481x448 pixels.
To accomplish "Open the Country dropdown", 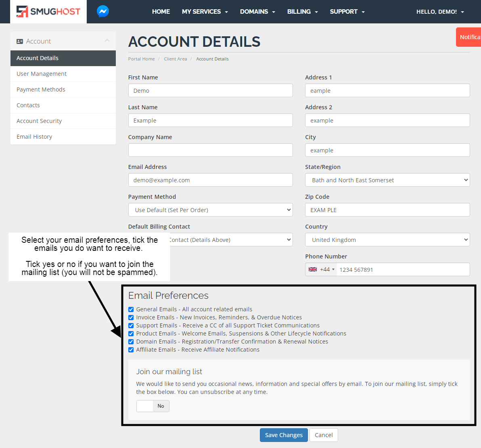I will [x=387, y=240].
